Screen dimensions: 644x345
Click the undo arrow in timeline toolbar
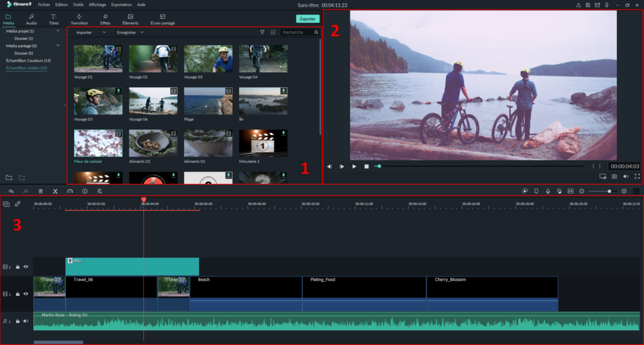(x=11, y=191)
